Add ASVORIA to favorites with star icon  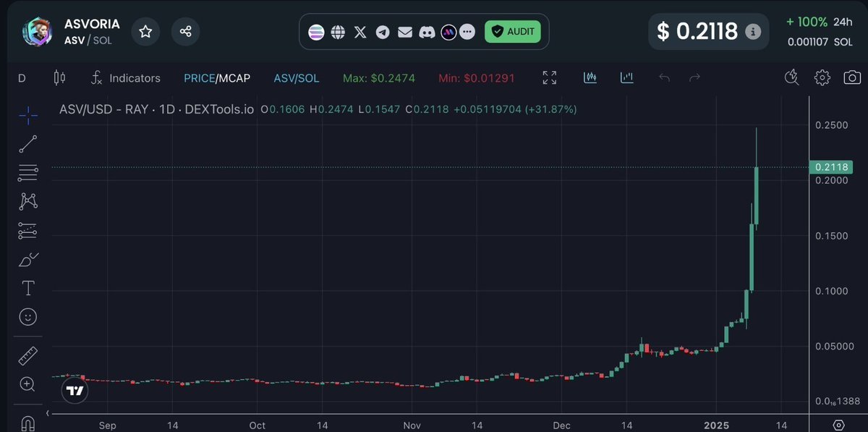tap(145, 31)
